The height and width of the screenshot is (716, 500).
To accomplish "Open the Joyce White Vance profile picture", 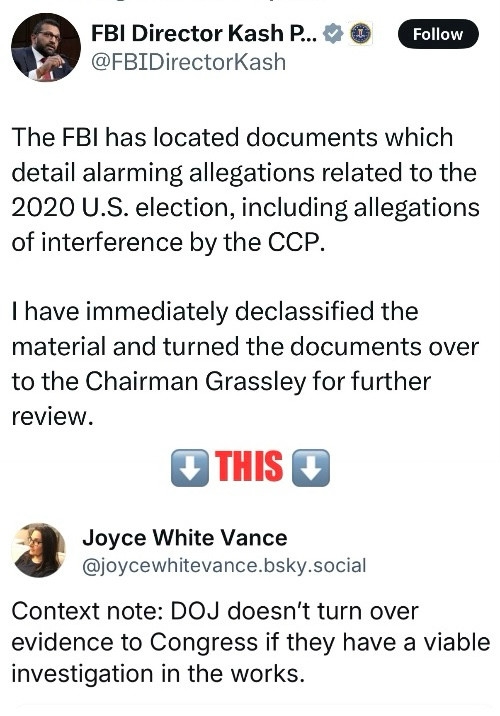I will pos(38,550).
